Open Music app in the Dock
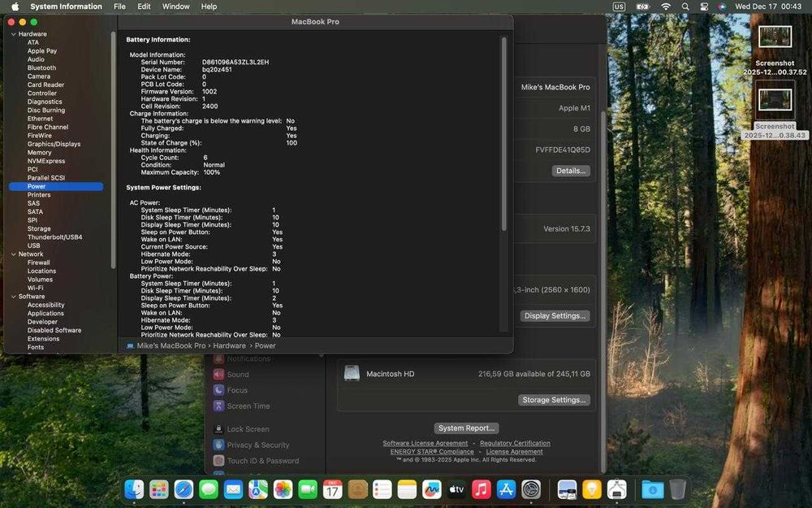This screenshot has width=812, height=508. point(482,489)
